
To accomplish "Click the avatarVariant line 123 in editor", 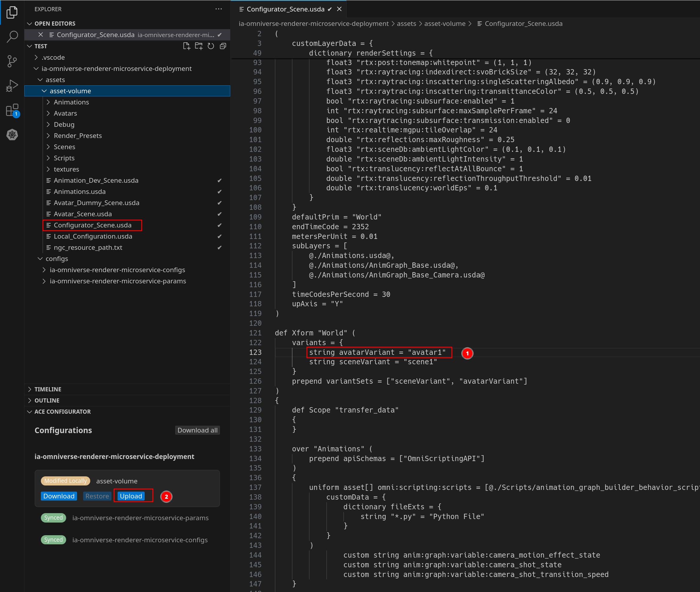I will click(x=377, y=352).
